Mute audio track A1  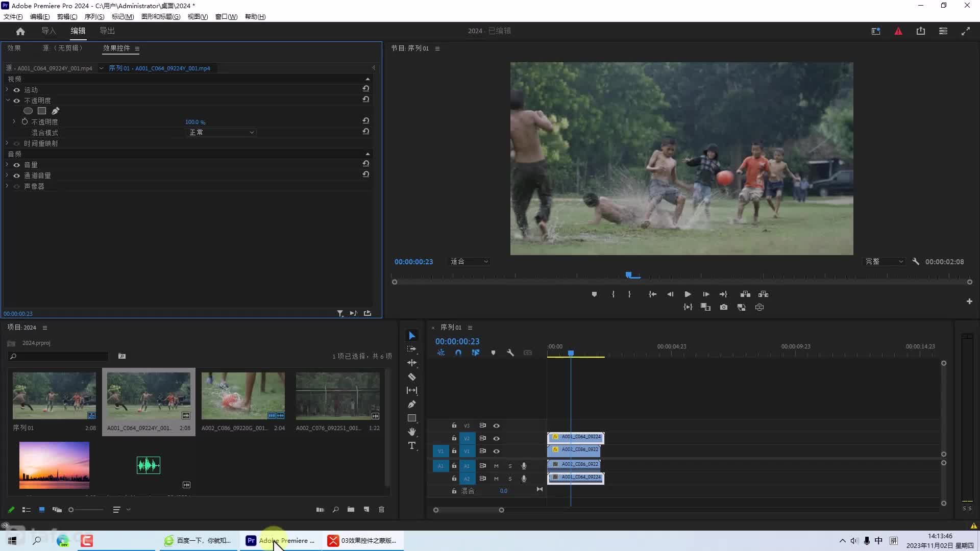click(x=496, y=466)
